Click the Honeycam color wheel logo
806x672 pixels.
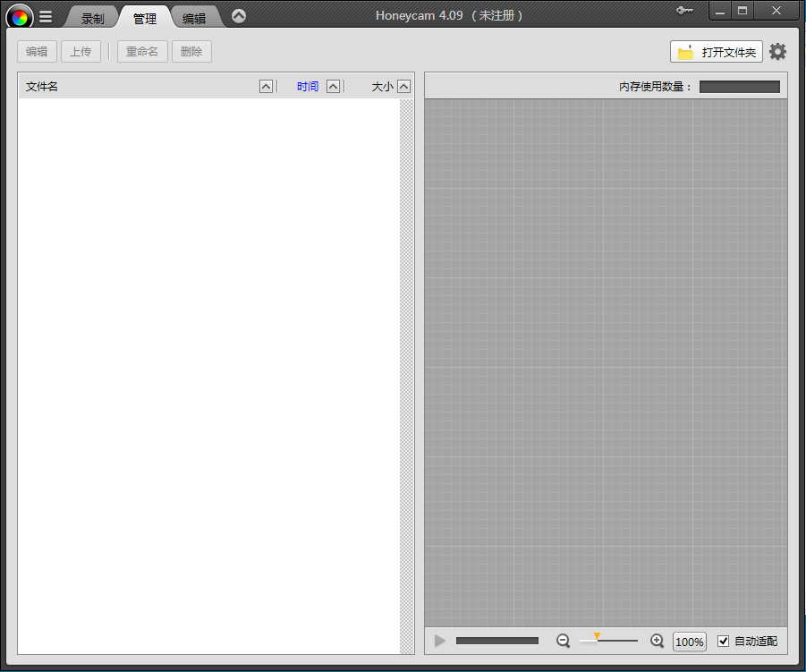coord(19,16)
